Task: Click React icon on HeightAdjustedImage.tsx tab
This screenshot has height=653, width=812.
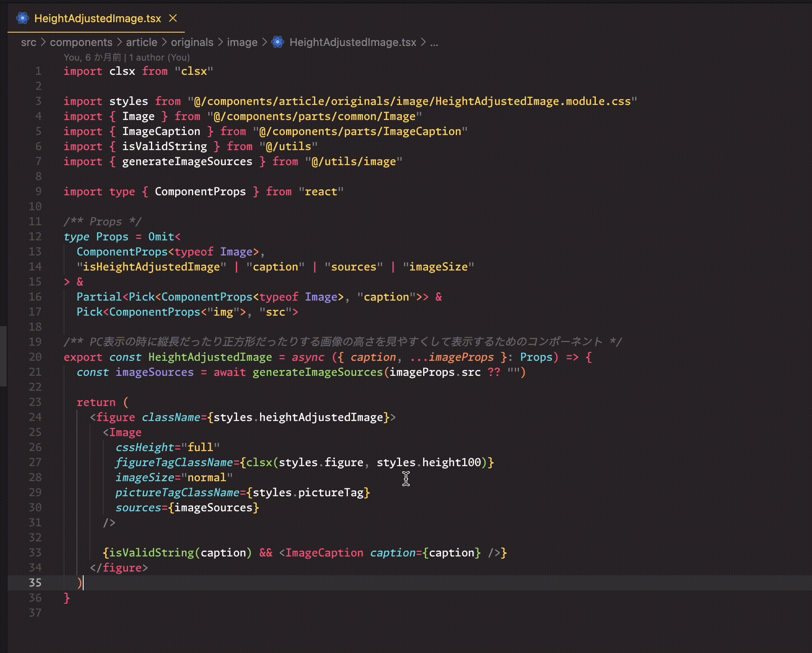Action: tap(22, 18)
